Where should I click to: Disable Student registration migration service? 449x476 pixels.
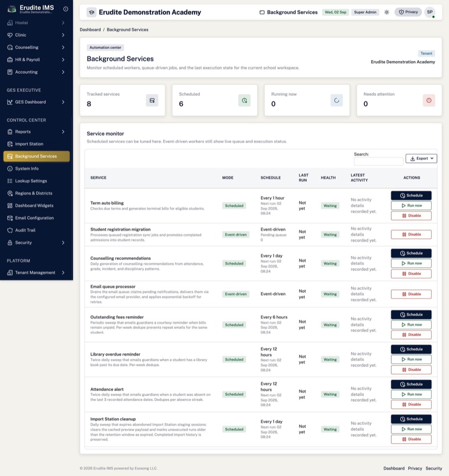click(411, 234)
